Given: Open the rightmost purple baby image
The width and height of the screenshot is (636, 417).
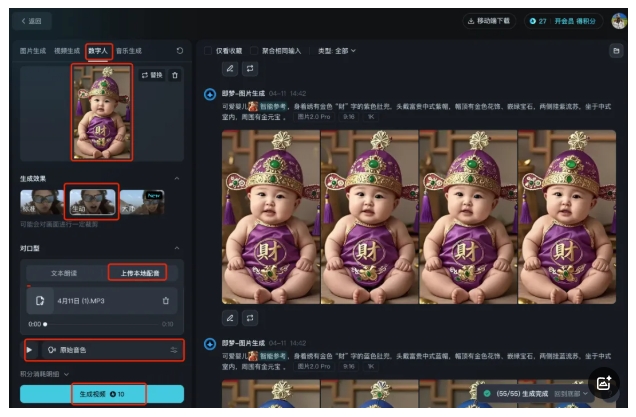Looking at the screenshot, I should click(567, 217).
